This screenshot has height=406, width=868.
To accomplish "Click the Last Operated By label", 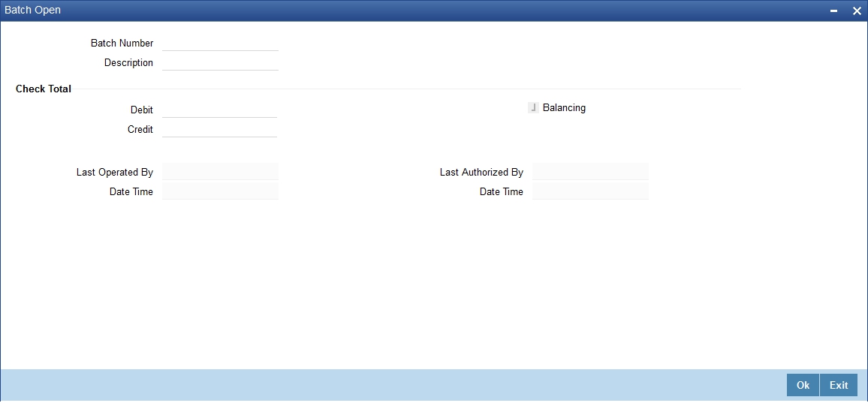I will click(115, 172).
